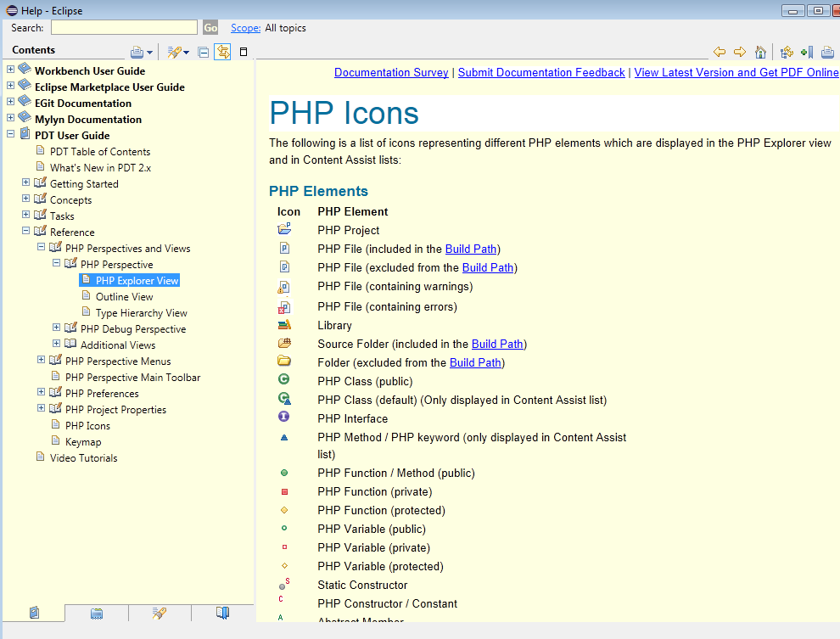Click the EGit Documentation book icon
This screenshot has height=639, width=840.
click(25, 101)
